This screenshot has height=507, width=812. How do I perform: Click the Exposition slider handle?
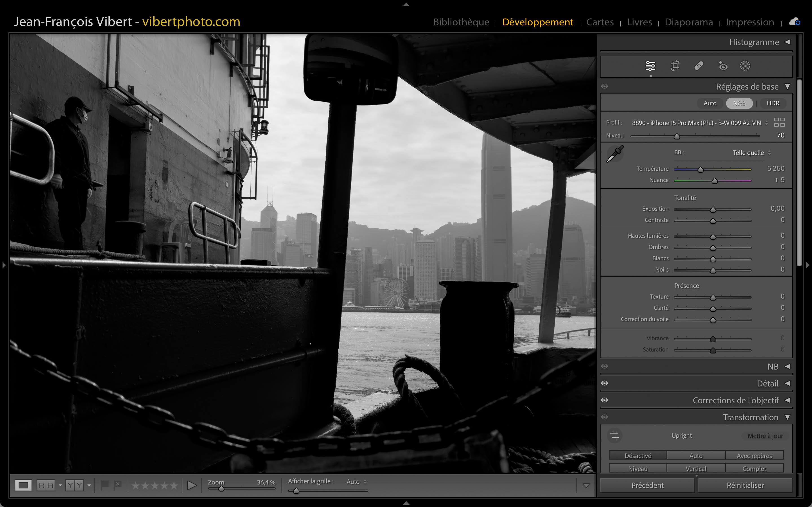[x=713, y=210]
